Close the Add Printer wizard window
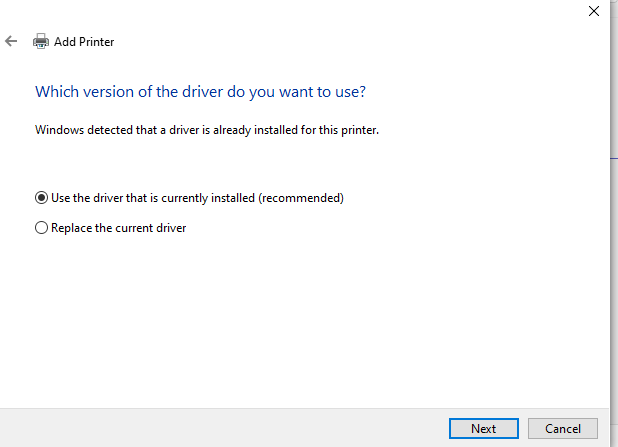Screen dimensions: 618x447 (594, 12)
